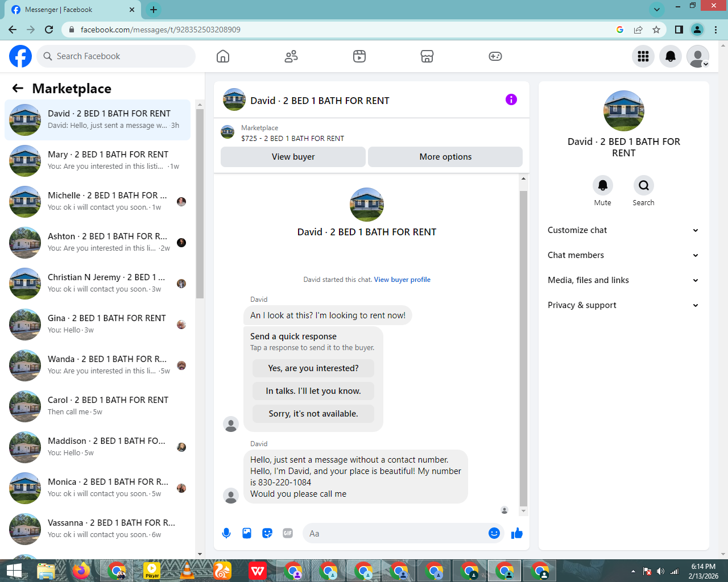The width and height of the screenshot is (728, 582).
Task: Click the Search Facebook field
Action: point(117,56)
